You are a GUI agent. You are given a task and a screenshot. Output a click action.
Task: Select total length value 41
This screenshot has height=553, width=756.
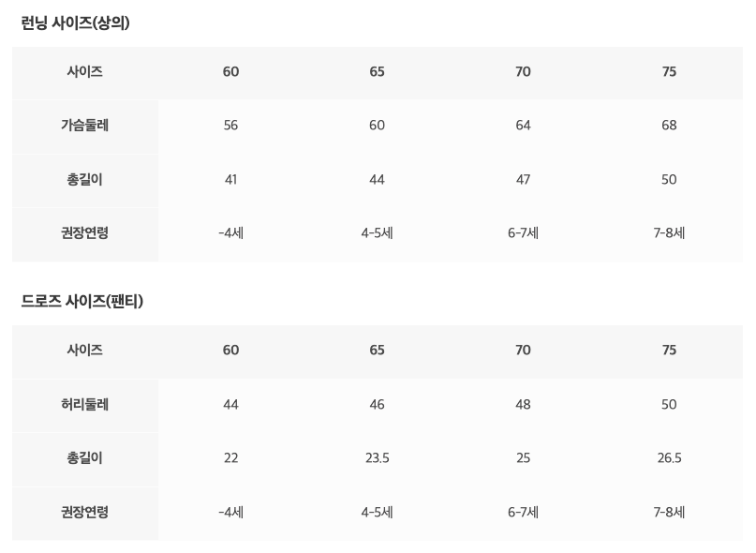(x=230, y=180)
